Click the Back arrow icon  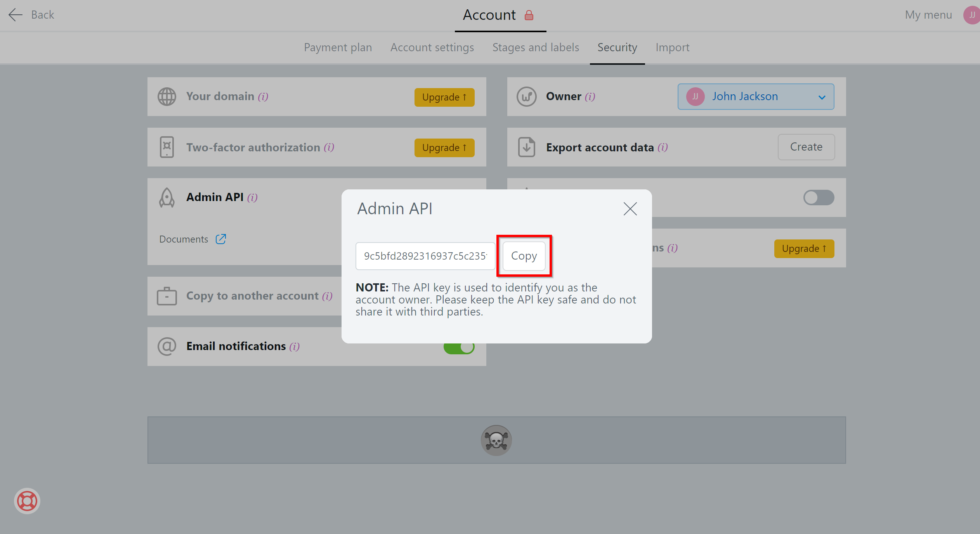16,15
